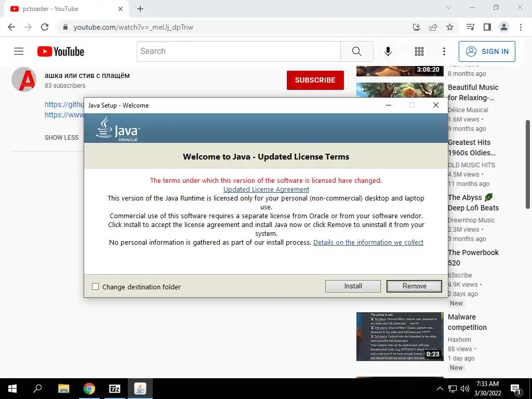Open the Greatest Hits 1960s Oldies video title
The image size is (532, 399).
(472, 148)
